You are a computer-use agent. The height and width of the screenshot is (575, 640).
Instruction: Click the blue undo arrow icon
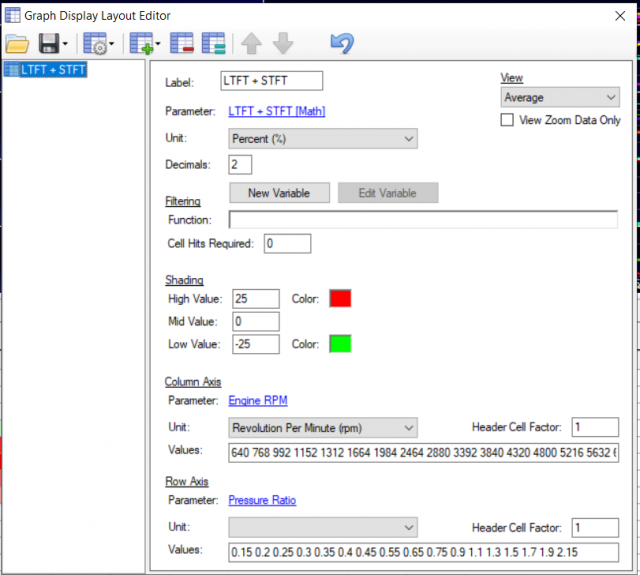pyautogui.click(x=342, y=44)
